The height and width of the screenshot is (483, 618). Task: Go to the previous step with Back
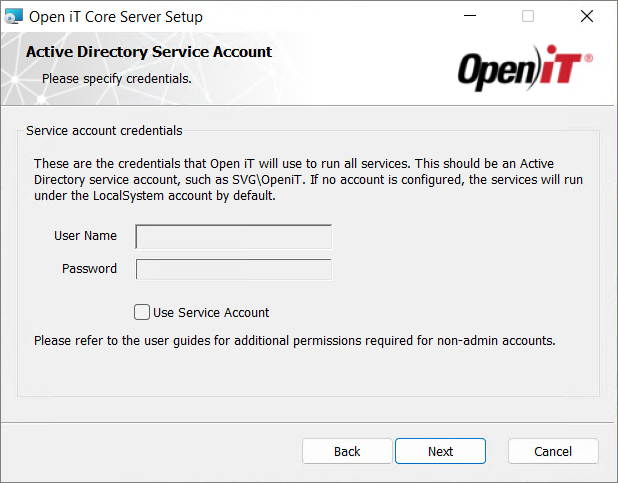coord(347,451)
